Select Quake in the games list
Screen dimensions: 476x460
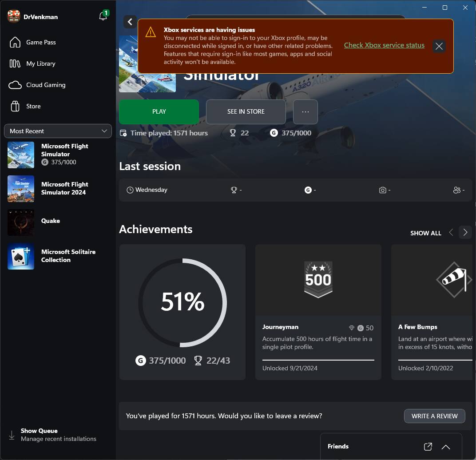[50, 221]
